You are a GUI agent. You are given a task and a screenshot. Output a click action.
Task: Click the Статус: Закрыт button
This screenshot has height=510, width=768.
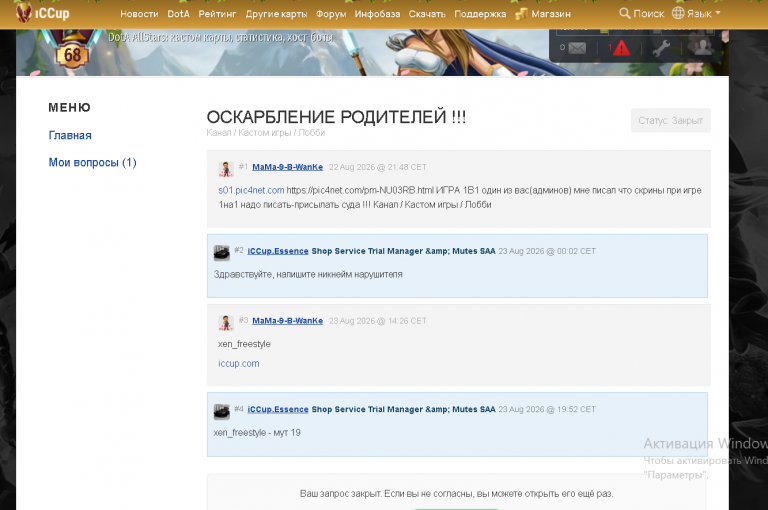point(671,120)
